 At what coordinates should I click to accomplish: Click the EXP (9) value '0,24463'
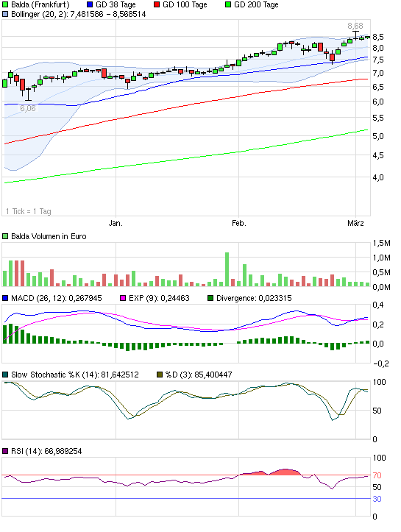[x=174, y=298]
